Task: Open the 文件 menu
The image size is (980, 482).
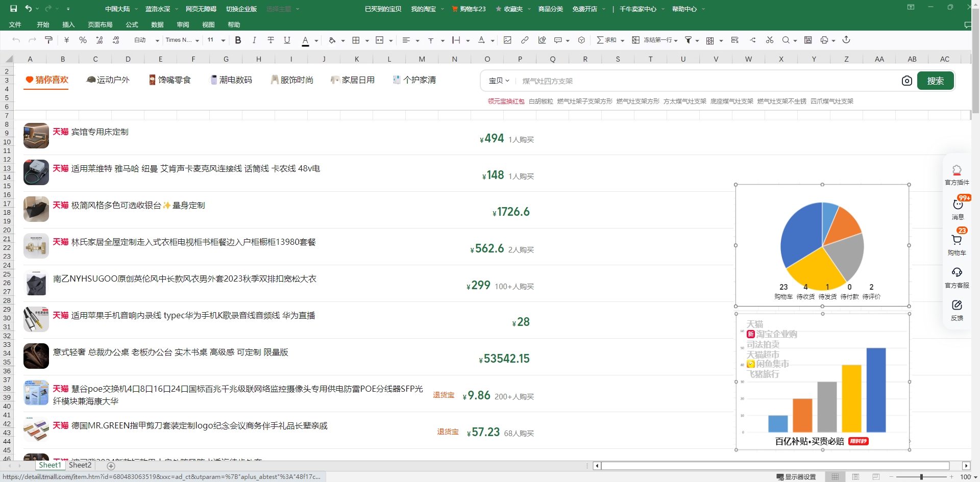Action: pyautogui.click(x=15, y=24)
